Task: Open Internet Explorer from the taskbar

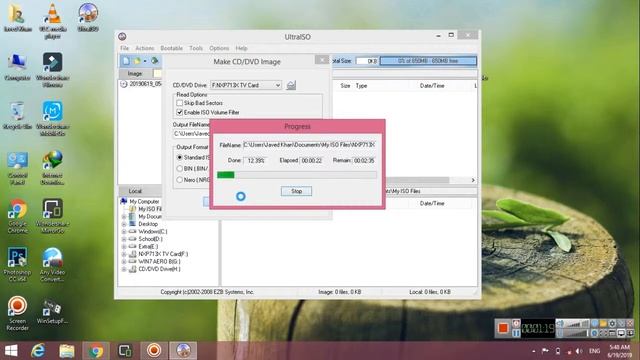Action: 38,351
